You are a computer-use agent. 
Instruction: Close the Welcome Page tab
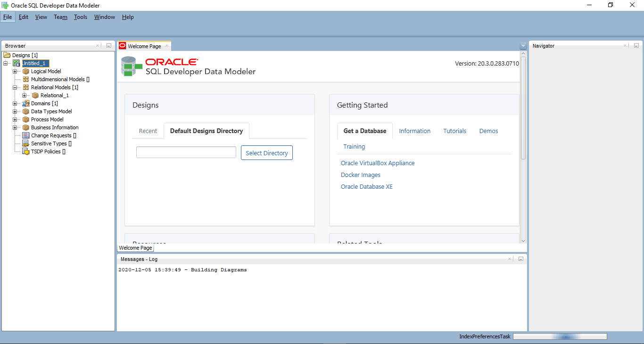(x=167, y=46)
